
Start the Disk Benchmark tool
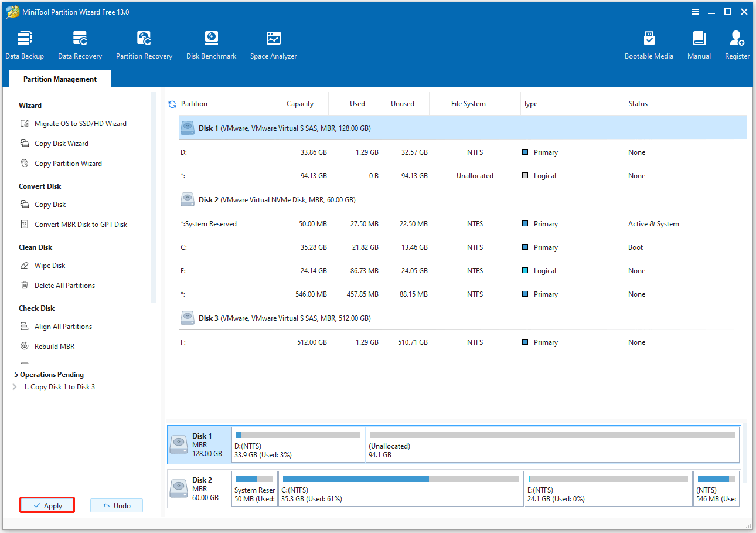211,45
